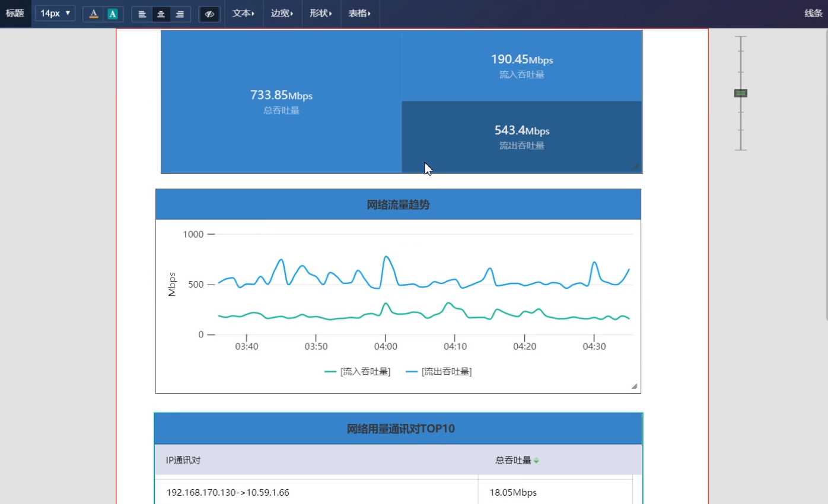This screenshot has width=828, height=504.
Task: Toggle the [流出吞吐量] legend series
Action: coord(439,372)
